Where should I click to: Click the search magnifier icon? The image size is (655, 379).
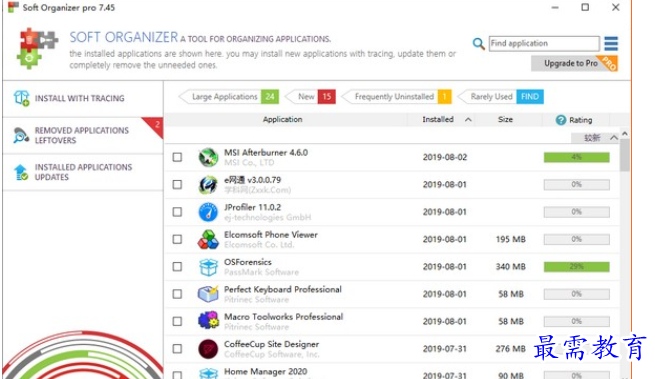click(478, 43)
